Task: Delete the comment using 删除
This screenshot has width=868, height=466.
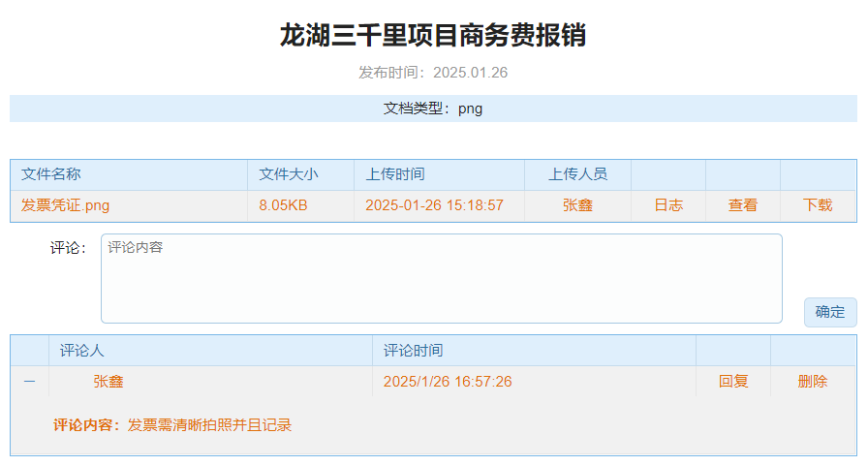Action: pyautogui.click(x=813, y=382)
